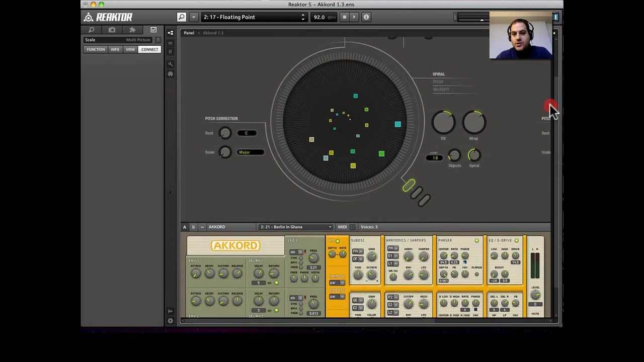Open the Major scale selector
Screen dimensions: 644x362
pyautogui.click(x=250, y=152)
